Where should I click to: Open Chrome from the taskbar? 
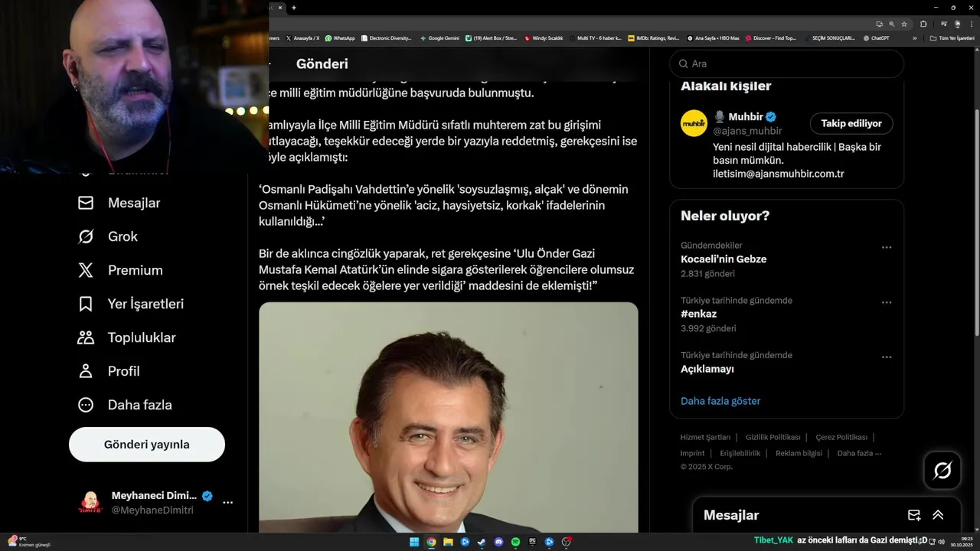tap(431, 542)
